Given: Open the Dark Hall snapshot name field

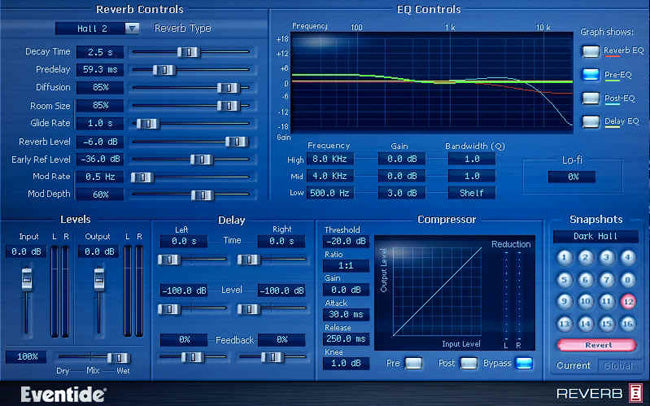Looking at the screenshot, I should click(595, 236).
